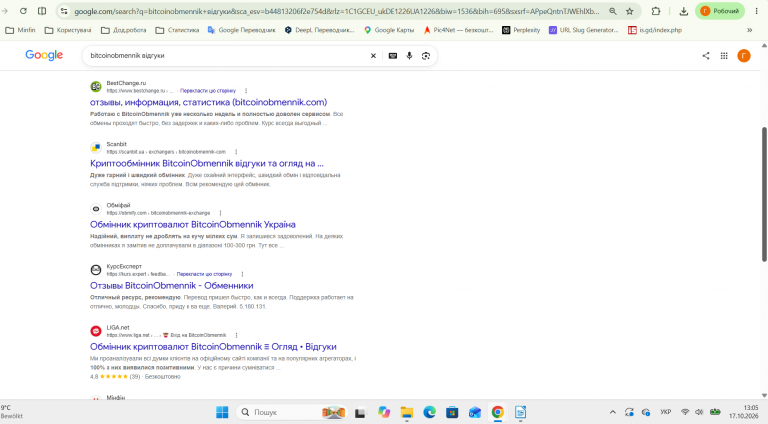Open options menu for Обміфай result
The image size is (768, 424).
(220, 213)
